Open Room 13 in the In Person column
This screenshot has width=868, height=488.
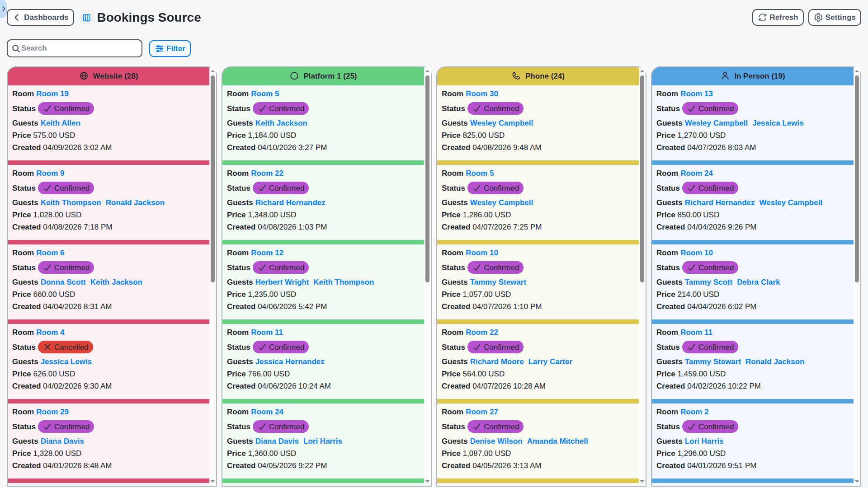697,94
